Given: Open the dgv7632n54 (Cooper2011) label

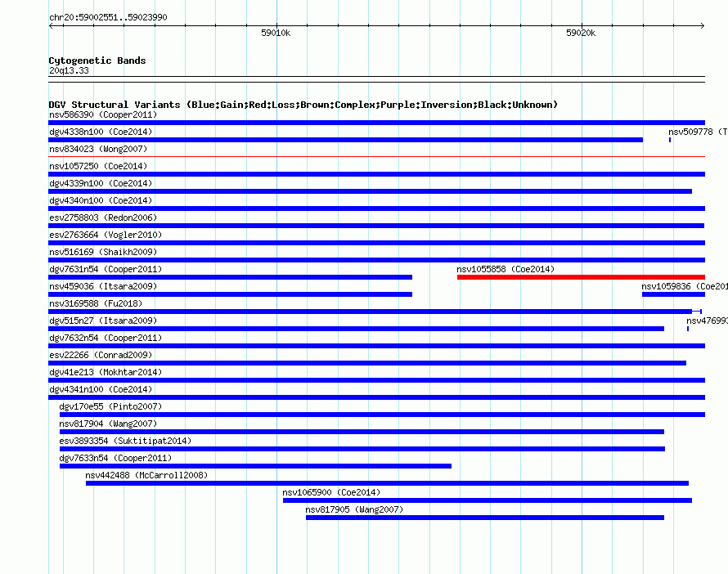Looking at the screenshot, I should [106, 338].
